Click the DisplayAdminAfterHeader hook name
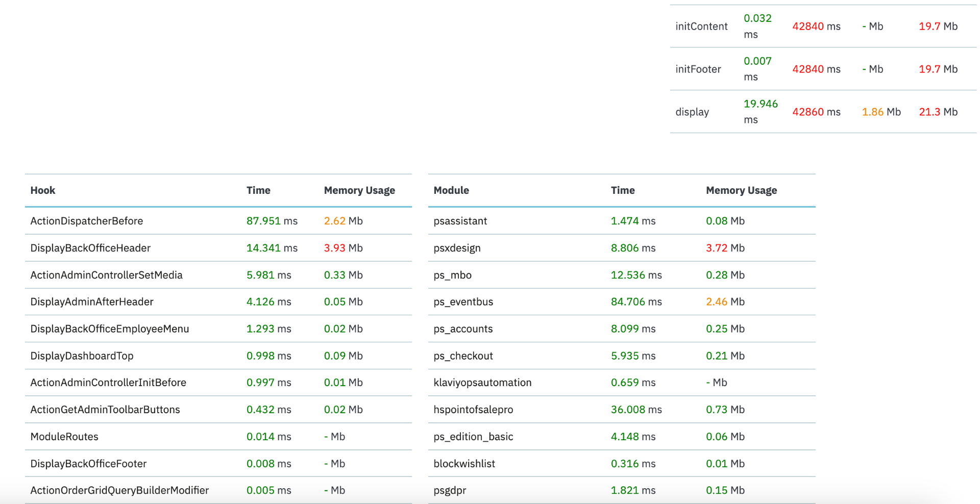 92,301
